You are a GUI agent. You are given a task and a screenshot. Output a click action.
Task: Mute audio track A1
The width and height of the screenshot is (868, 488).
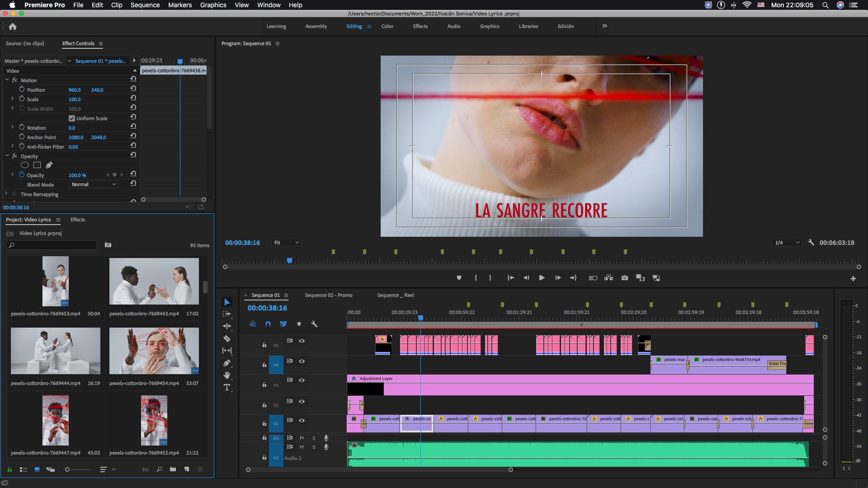coord(302,438)
